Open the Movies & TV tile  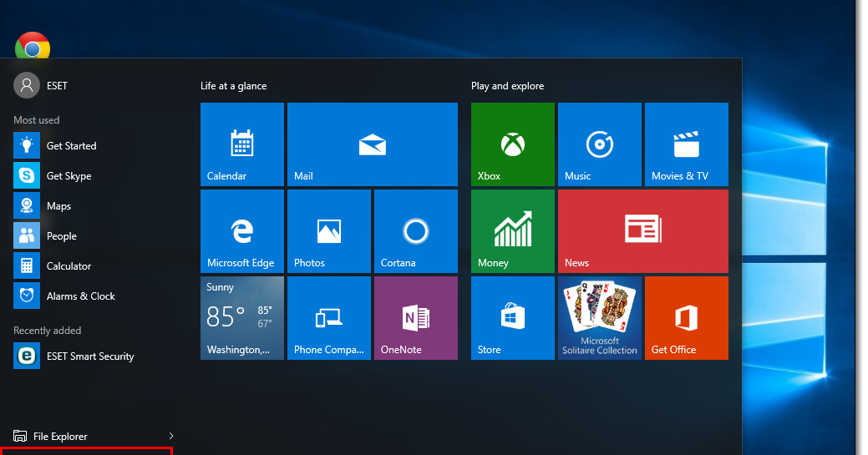687,144
